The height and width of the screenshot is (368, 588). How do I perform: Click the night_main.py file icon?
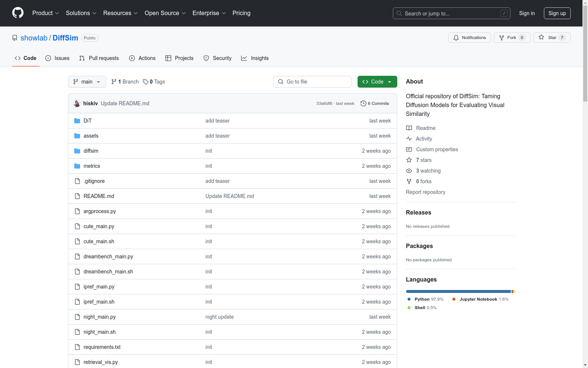click(x=77, y=317)
